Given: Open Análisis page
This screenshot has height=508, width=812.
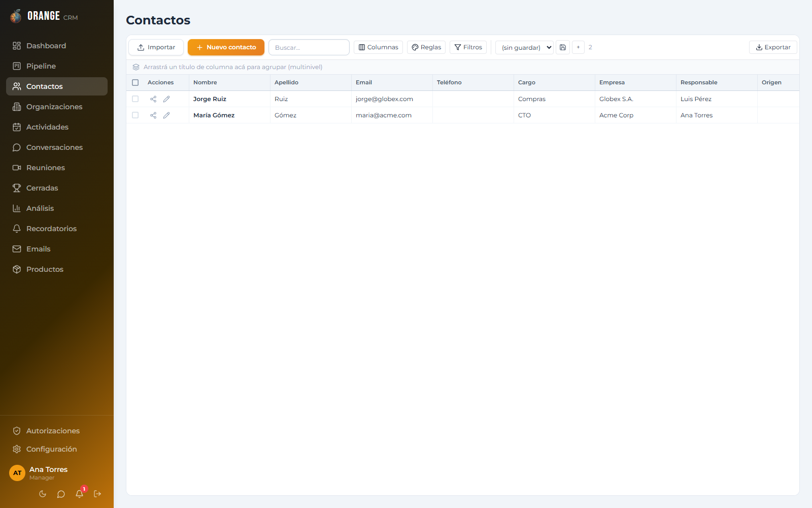Looking at the screenshot, I should 57,208.
